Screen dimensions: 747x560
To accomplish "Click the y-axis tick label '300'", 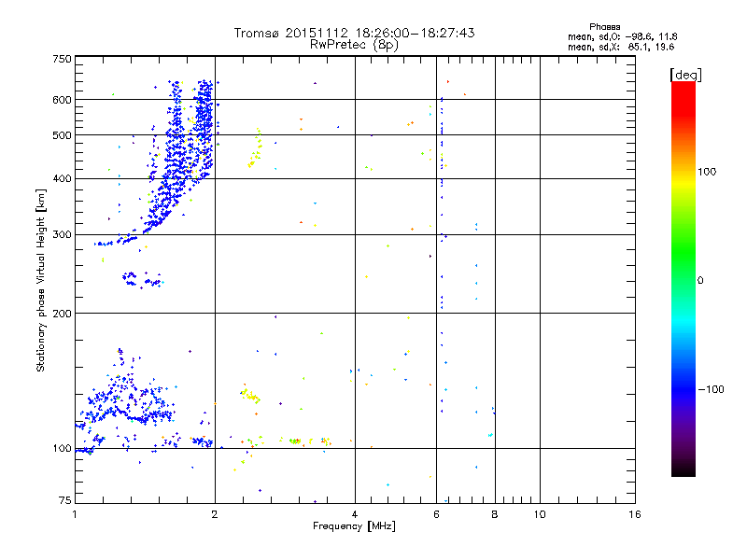I will pos(62,235).
